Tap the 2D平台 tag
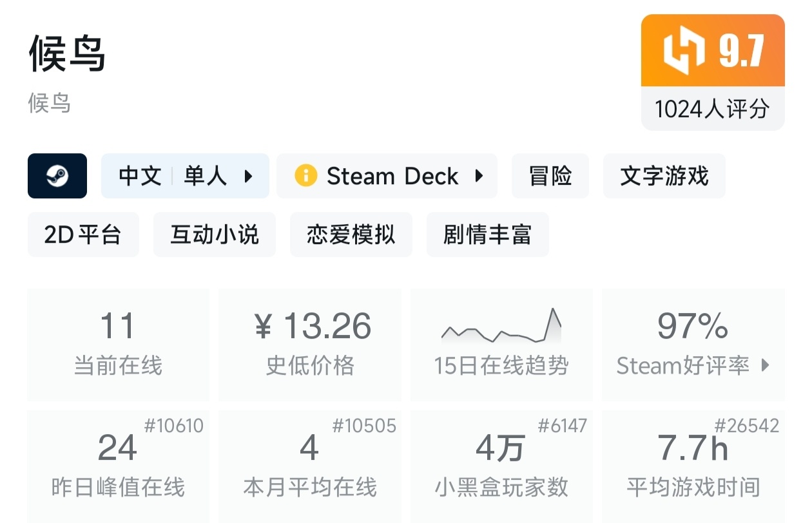This screenshot has height=523, width=812. (x=83, y=234)
